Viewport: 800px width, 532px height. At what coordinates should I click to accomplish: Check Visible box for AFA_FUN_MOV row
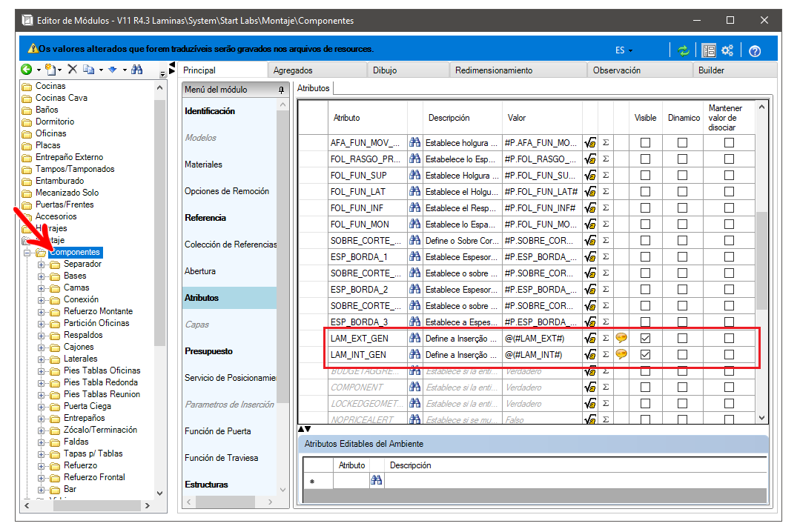[x=645, y=143]
